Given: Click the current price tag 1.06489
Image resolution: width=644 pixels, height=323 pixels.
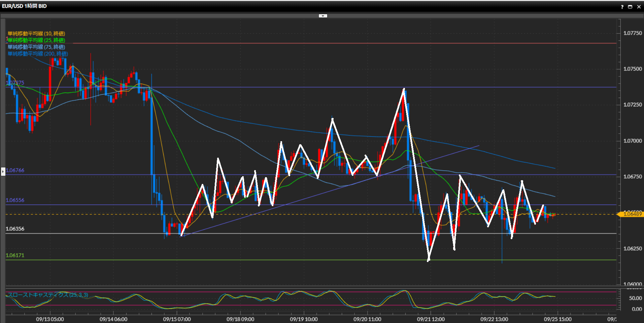Looking at the screenshot, I should coord(632,214).
